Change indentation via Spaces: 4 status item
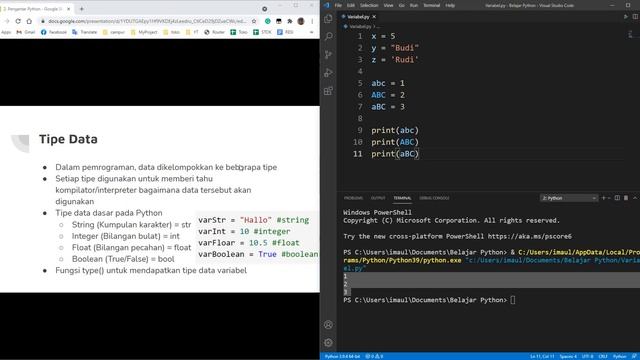Screen dimensions: 640x360 pyautogui.click(x=568, y=356)
